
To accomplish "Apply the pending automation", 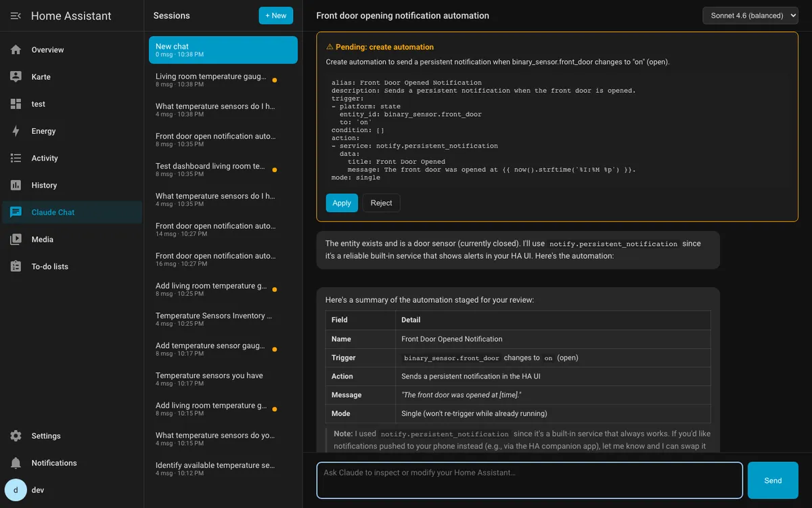I will tap(342, 203).
